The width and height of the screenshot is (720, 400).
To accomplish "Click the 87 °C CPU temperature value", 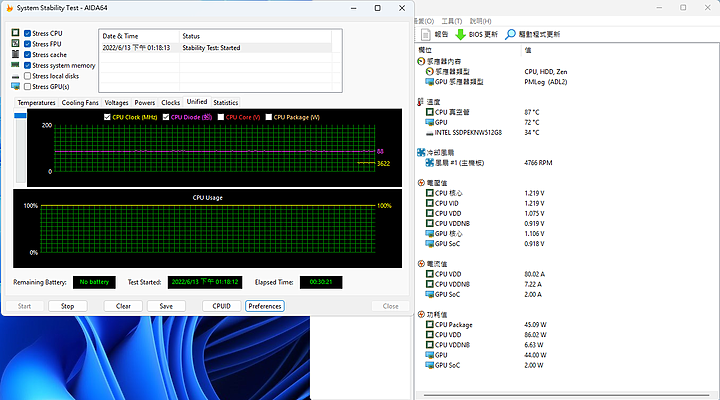I will 532,112.
